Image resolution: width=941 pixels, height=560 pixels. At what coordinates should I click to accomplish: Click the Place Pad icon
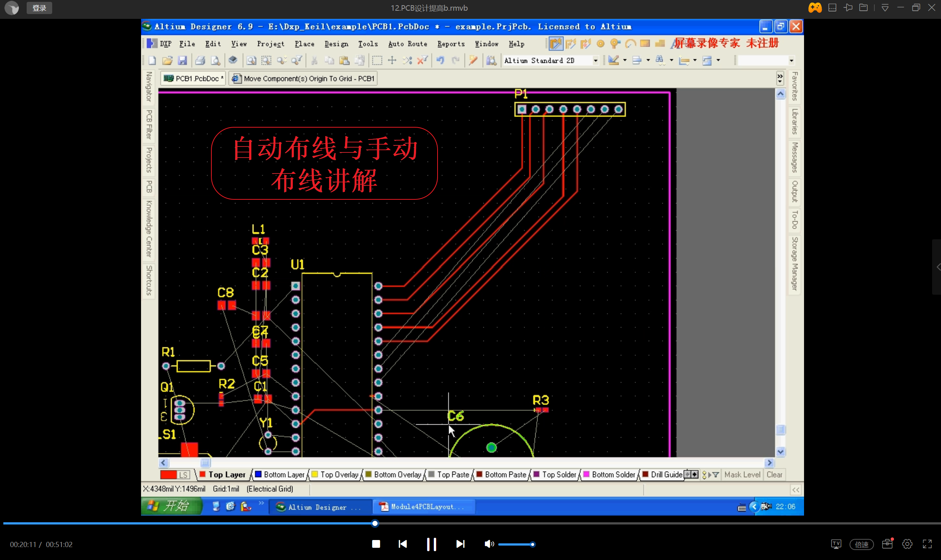tap(600, 44)
